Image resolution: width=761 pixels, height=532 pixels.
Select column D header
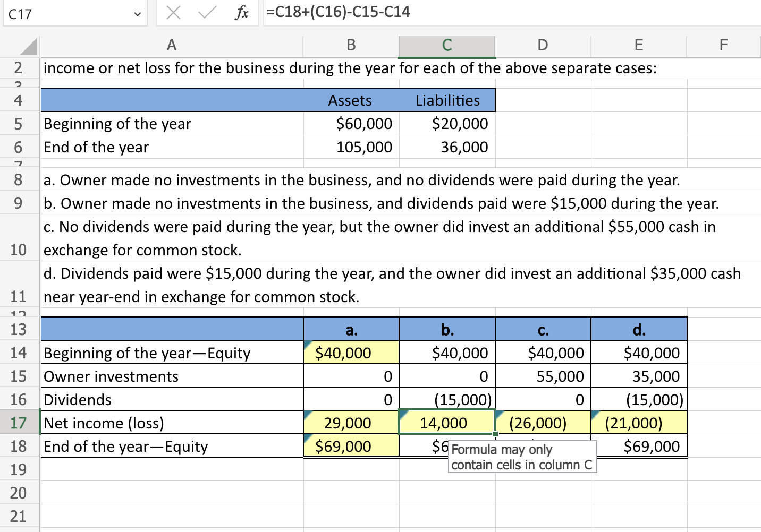tap(543, 45)
